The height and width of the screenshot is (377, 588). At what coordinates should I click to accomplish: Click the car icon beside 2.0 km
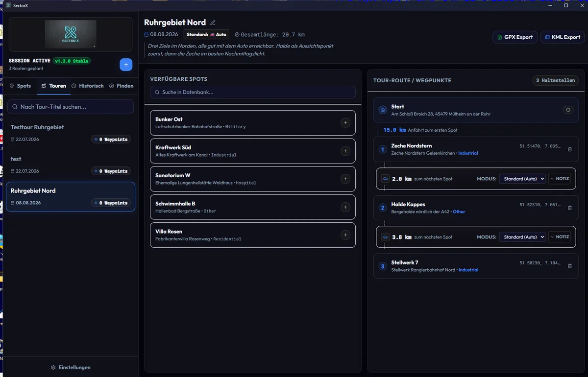(386, 179)
